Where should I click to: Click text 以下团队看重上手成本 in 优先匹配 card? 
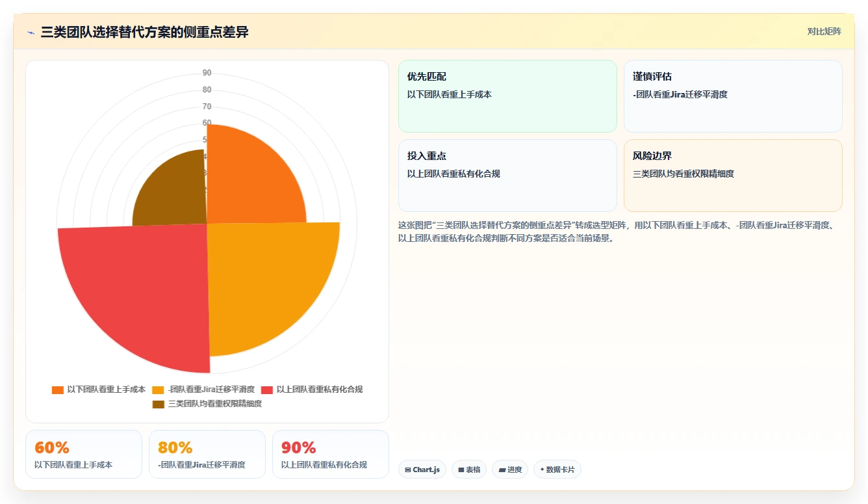450,94
